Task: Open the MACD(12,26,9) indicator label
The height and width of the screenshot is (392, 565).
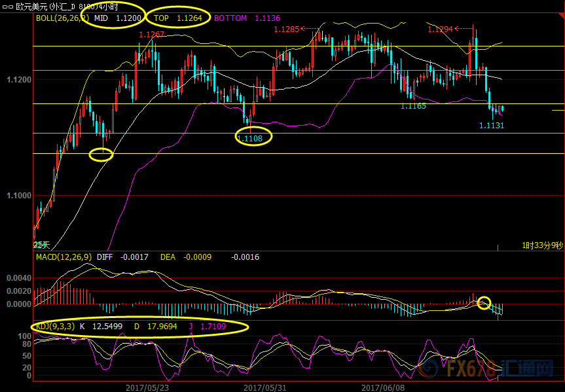Action: click(64, 257)
